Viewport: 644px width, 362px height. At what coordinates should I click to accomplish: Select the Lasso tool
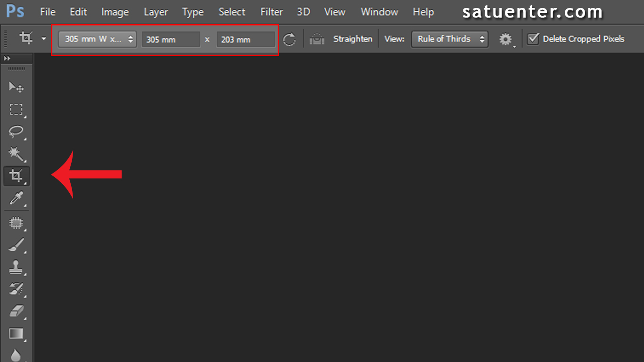[16, 132]
